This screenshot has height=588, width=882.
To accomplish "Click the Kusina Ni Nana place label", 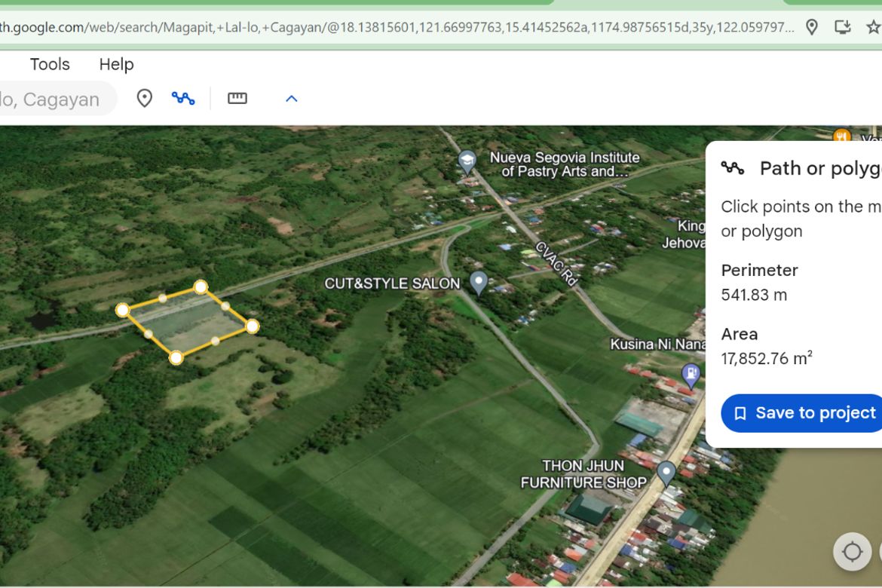I will (x=657, y=344).
